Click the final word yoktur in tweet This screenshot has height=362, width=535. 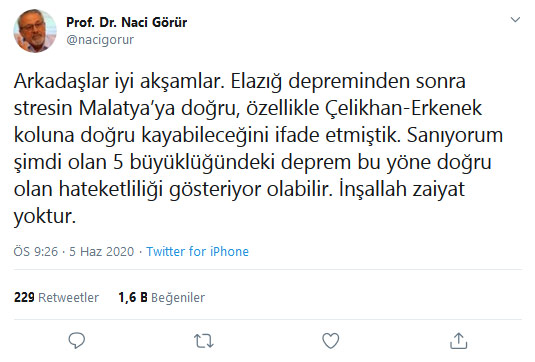(x=44, y=217)
